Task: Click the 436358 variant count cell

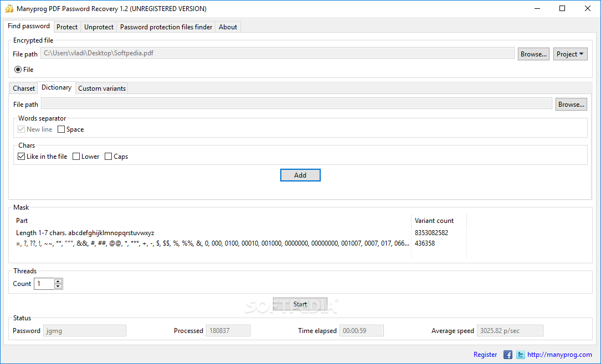Action: [425, 243]
